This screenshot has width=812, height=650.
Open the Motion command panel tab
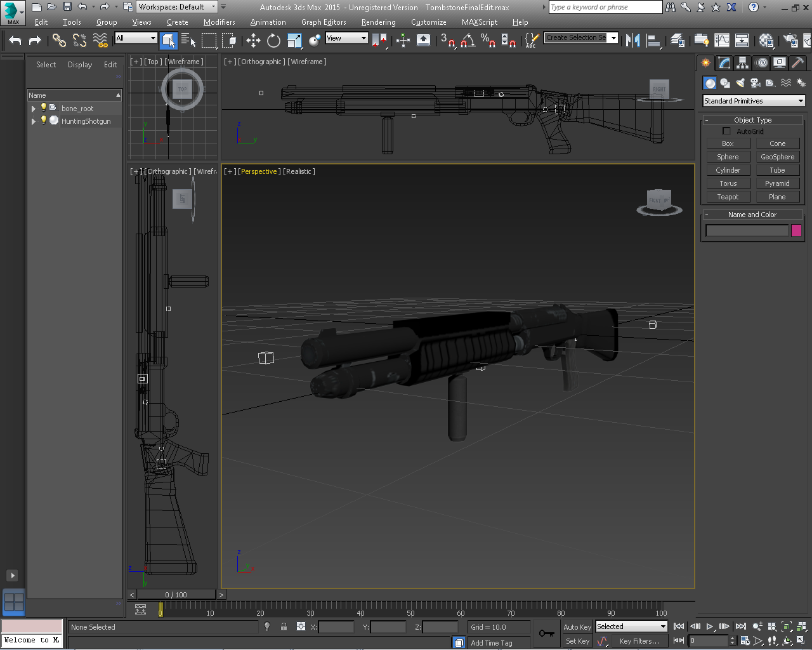(761, 63)
